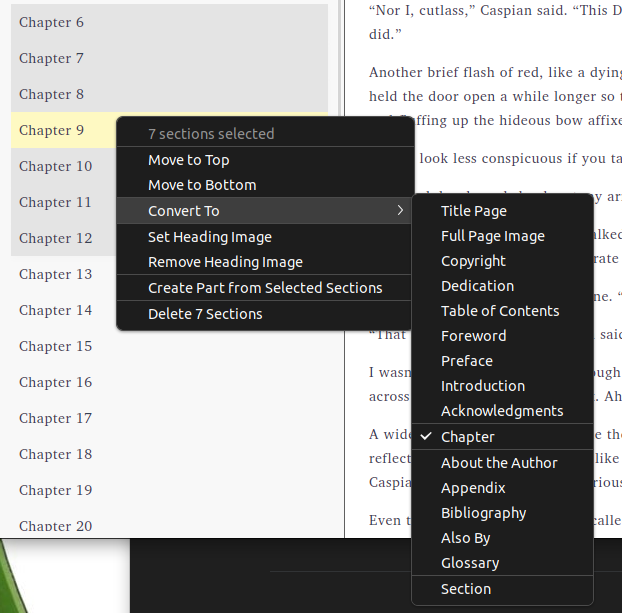Click the paragraph starting "Nor I, cutlass"
The image size is (622, 613).
(x=495, y=22)
